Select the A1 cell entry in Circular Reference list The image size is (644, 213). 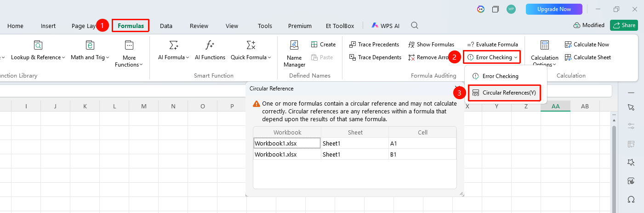(422, 143)
